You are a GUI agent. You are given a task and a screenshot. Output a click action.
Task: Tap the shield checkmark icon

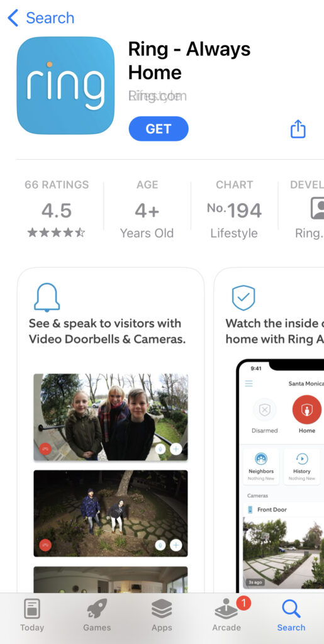(x=243, y=297)
